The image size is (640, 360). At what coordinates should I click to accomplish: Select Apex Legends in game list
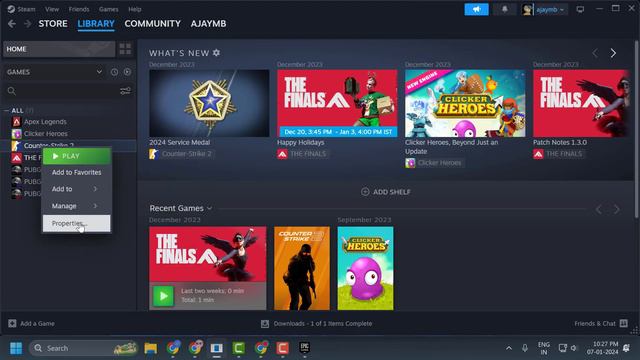click(x=45, y=122)
